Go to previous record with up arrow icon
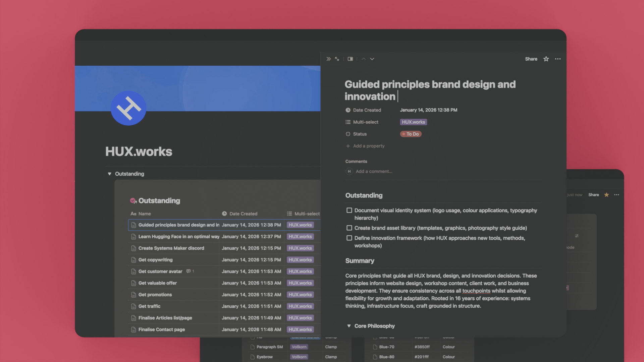The image size is (644, 362). click(363, 59)
